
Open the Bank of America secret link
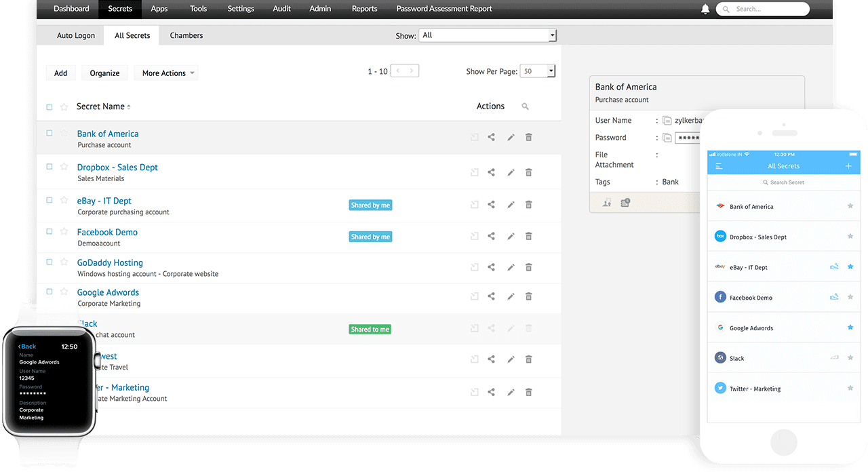[107, 134]
